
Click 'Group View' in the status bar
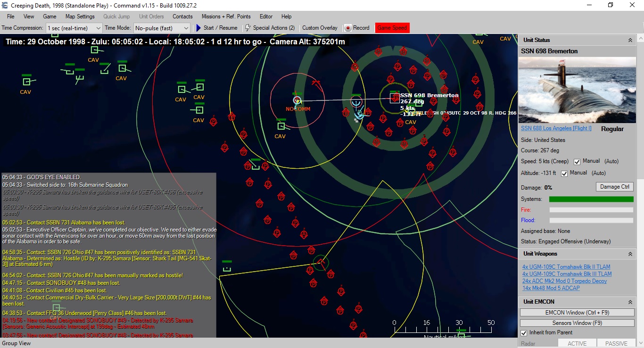(x=17, y=343)
